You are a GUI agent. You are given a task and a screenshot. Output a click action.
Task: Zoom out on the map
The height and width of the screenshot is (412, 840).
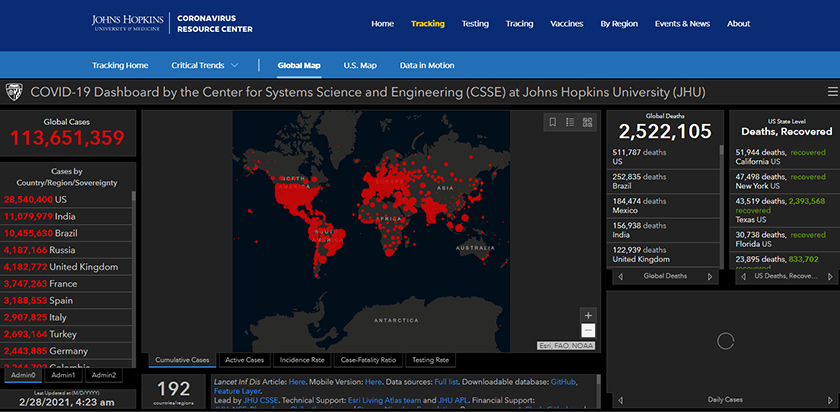click(588, 330)
